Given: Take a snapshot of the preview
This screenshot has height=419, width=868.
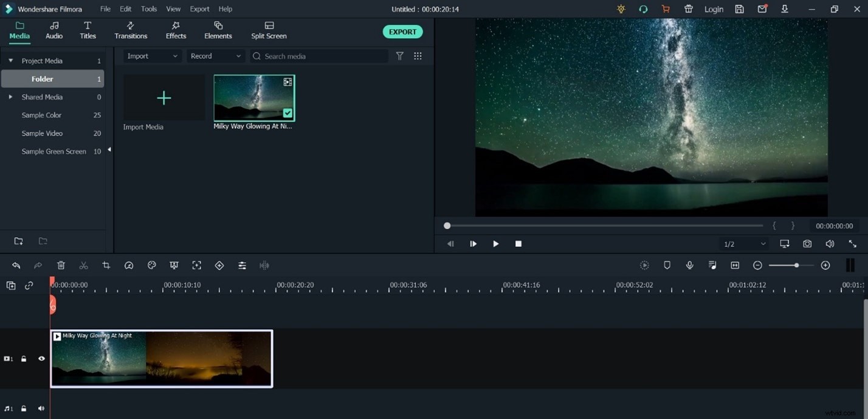Looking at the screenshot, I should (807, 243).
